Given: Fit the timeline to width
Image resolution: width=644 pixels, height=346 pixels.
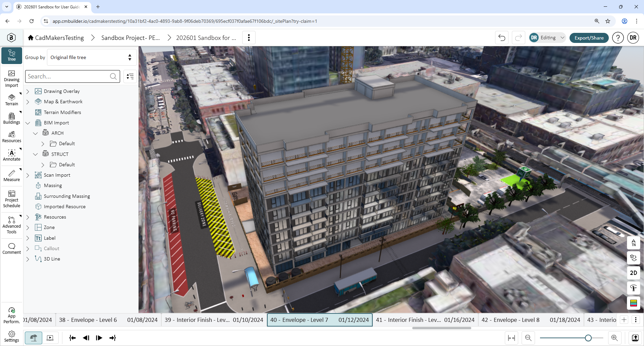Looking at the screenshot, I should 512,338.
